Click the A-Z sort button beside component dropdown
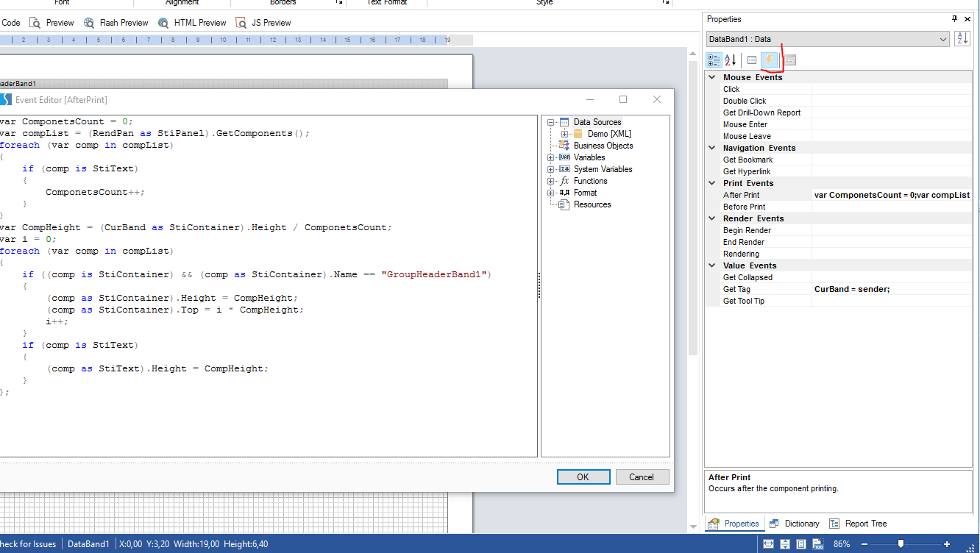This screenshot has height=553, width=980. (x=962, y=39)
